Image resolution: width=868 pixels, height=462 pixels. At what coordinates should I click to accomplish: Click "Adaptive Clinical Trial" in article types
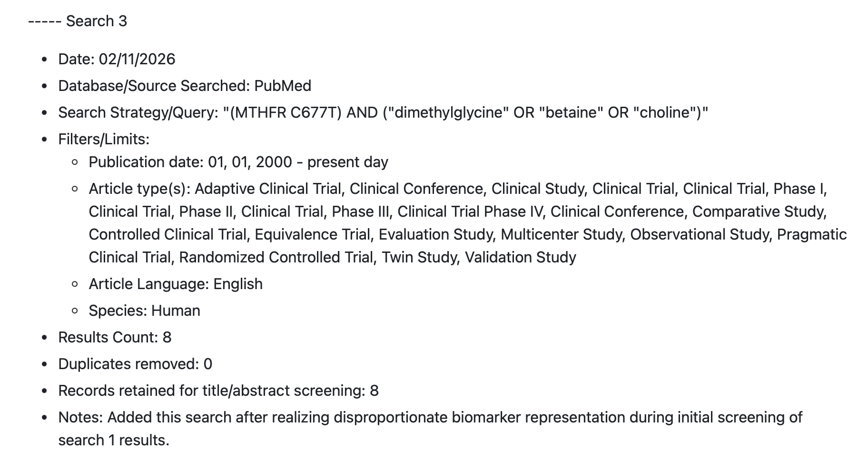click(x=268, y=189)
